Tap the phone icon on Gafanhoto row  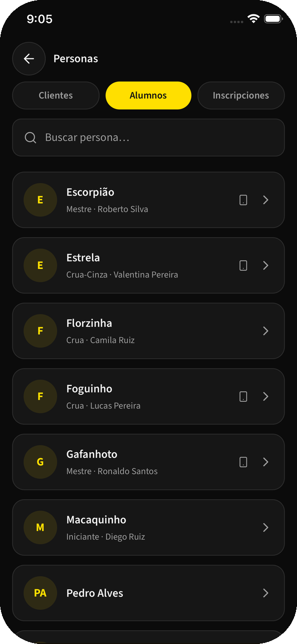tap(243, 462)
